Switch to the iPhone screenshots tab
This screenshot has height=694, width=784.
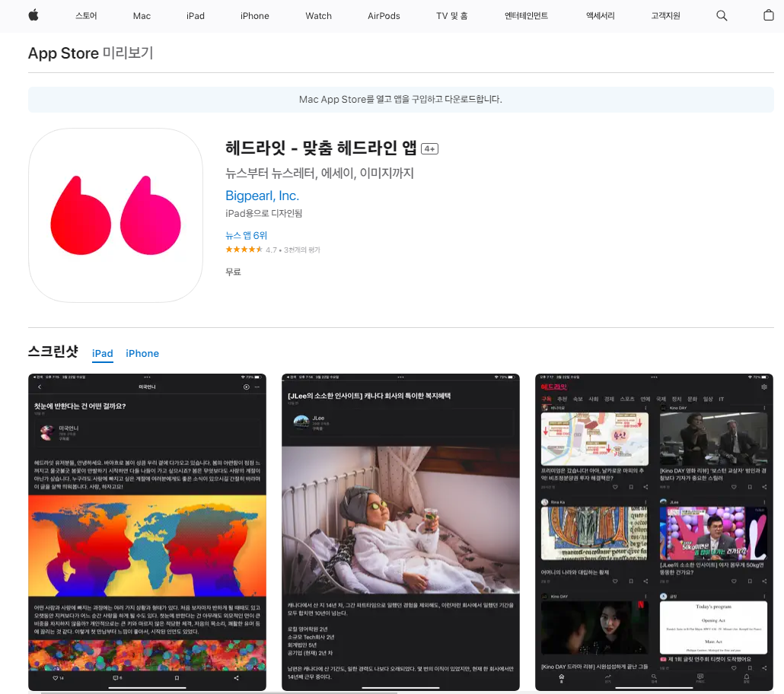point(142,354)
